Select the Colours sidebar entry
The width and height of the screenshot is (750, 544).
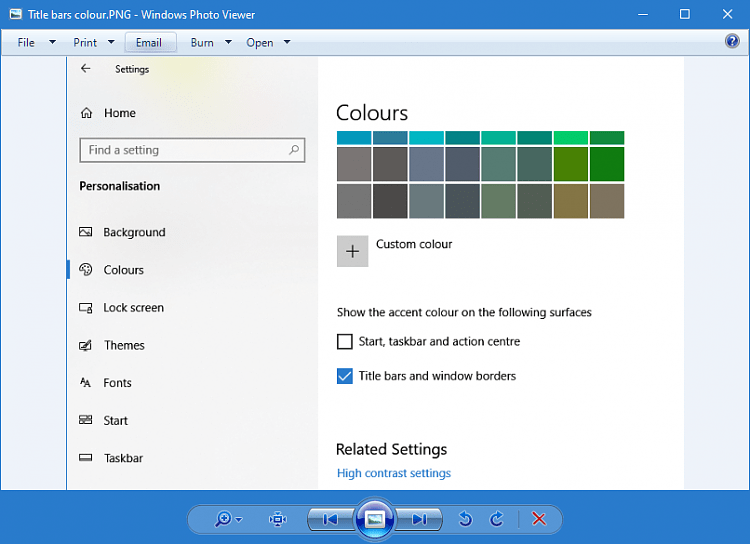(x=124, y=270)
